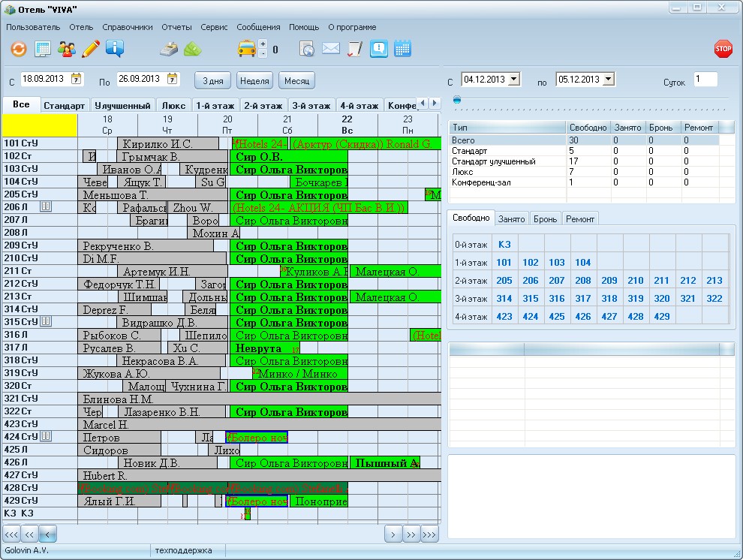
Task: Switch to the Люкс tab
Action: pos(173,106)
